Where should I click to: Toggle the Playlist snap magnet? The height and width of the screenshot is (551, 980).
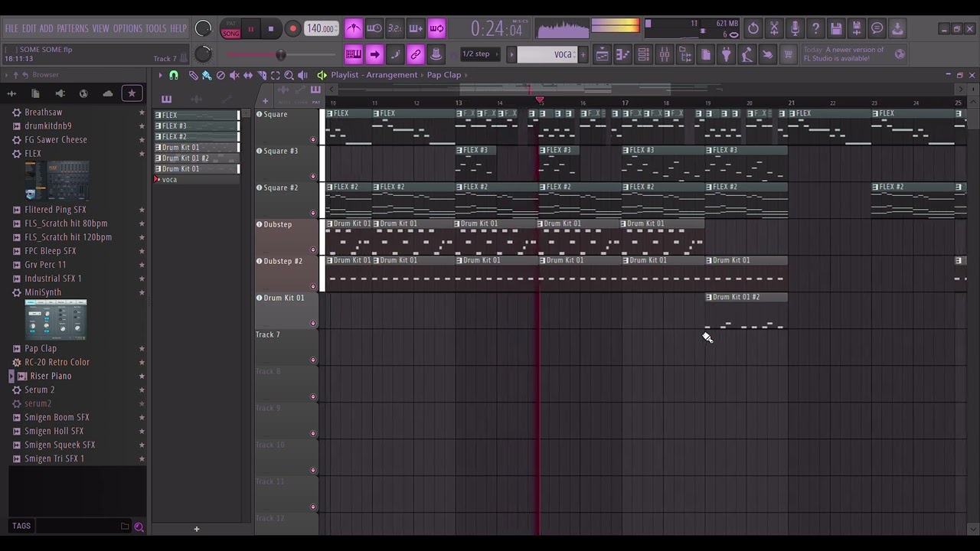tap(174, 75)
